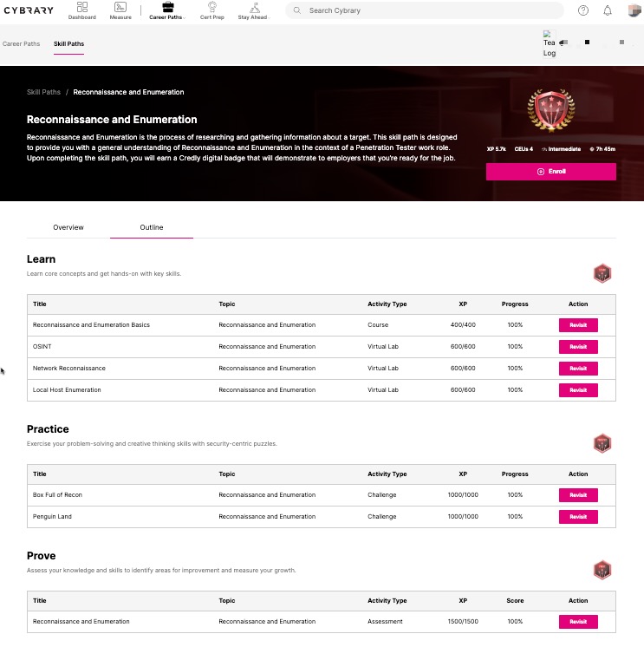The width and height of the screenshot is (644, 647).
Task: Switch to the Career Paths sub-tab
Action: [22, 43]
